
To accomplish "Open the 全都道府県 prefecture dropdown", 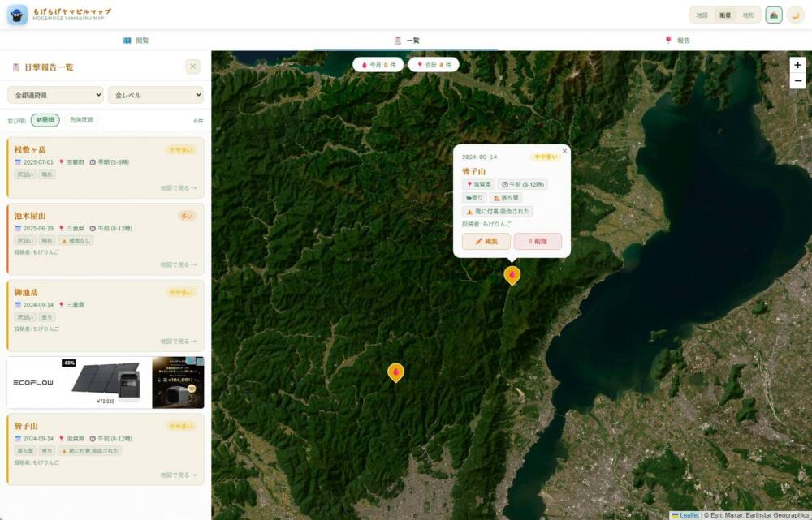I will tap(55, 95).
